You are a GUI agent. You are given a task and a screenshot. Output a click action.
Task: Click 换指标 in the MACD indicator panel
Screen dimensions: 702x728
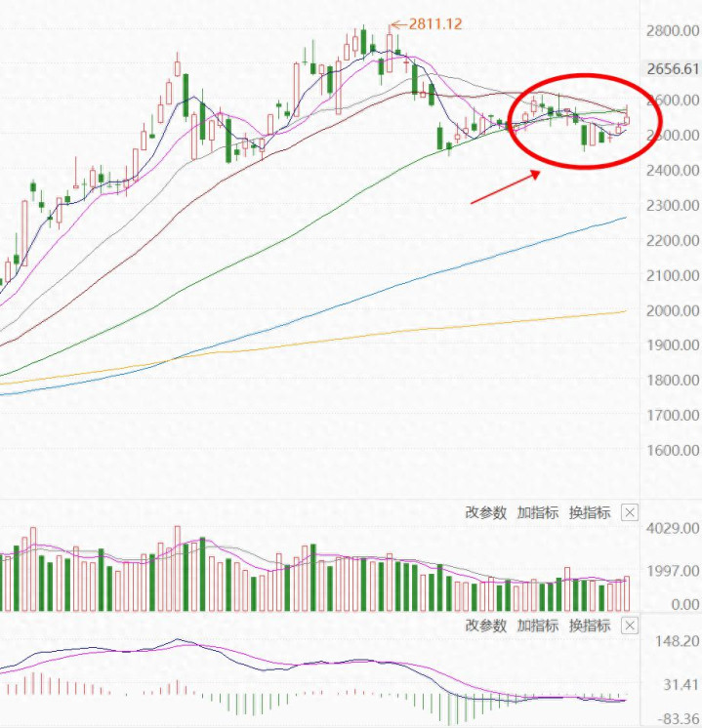(590, 626)
